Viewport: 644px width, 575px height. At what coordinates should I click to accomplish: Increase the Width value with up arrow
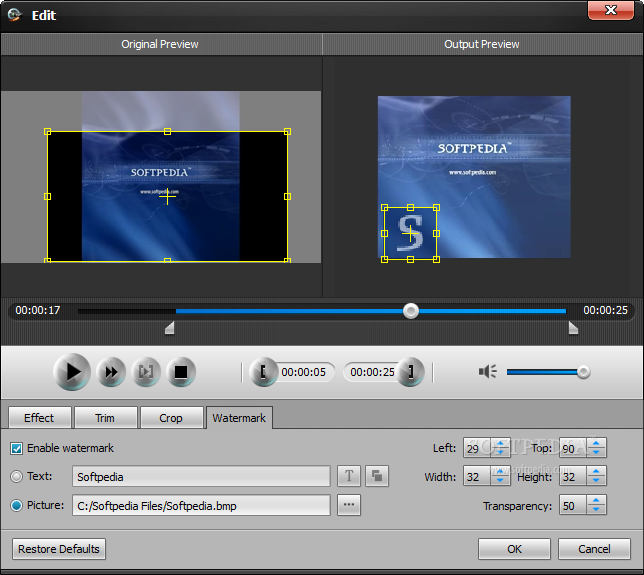click(500, 471)
